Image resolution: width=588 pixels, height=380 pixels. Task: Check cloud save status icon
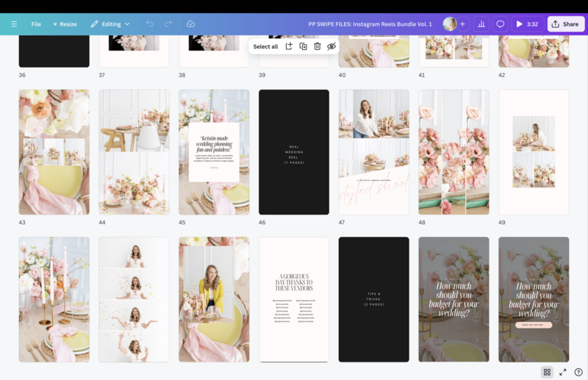pos(190,24)
